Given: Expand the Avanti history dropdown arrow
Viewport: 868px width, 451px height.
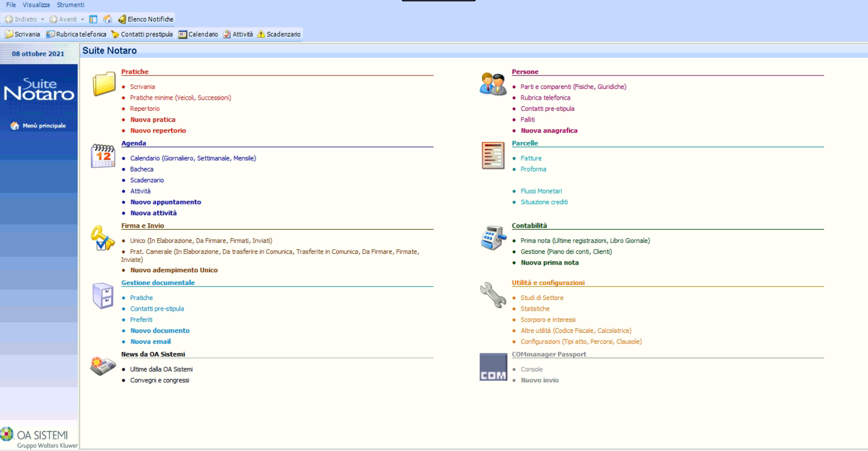Looking at the screenshot, I should (82, 20).
